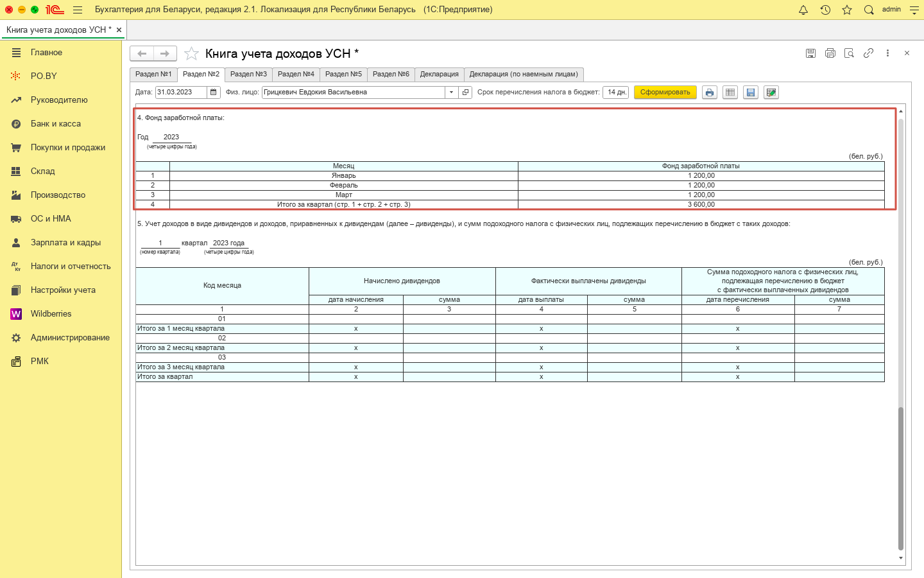Click the Срок перечисления налога days field
The image size is (924, 578).
(x=616, y=92)
